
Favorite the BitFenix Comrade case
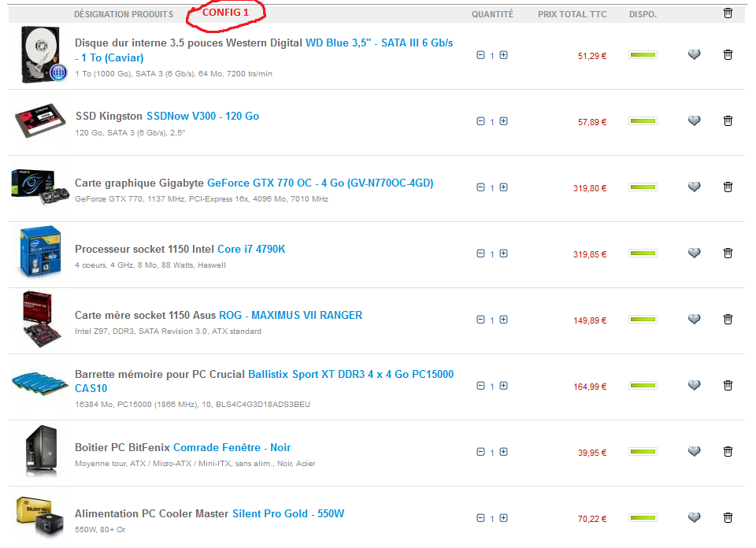coord(694,451)
